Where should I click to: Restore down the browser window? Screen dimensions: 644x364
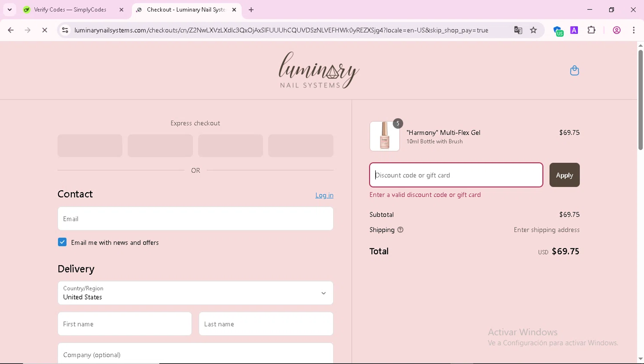pyautogui.click(x=611, y=9)
